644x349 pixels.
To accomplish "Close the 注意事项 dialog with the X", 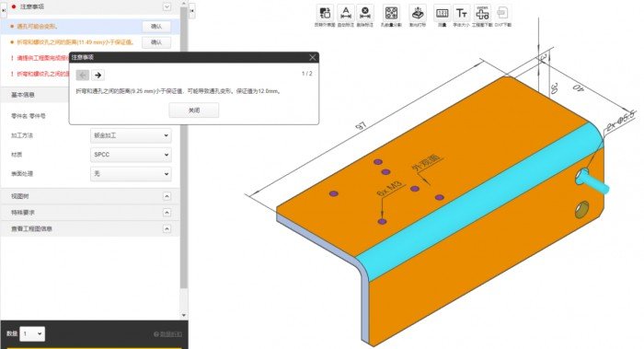I will (313, 57).
